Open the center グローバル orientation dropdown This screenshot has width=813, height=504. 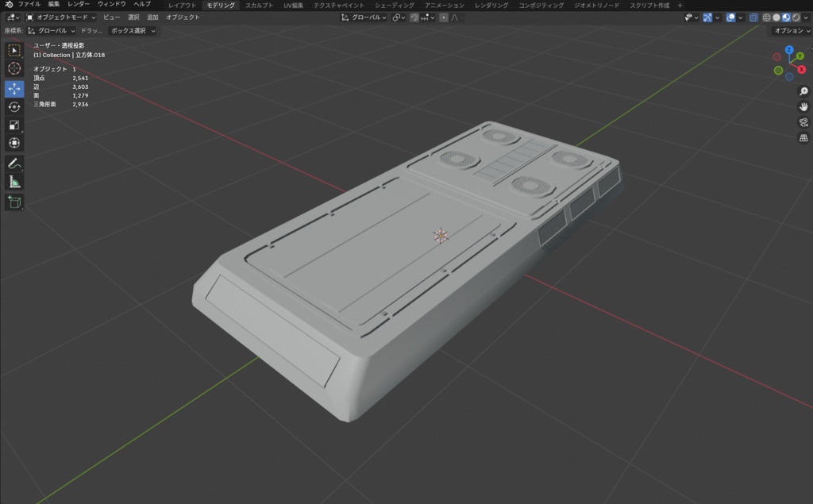[364, 17]
